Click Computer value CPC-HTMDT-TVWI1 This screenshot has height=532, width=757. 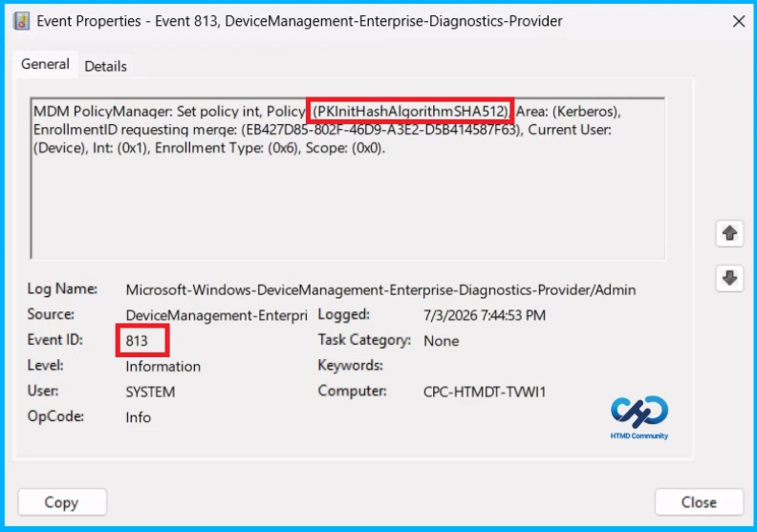[x=485, y=392]
